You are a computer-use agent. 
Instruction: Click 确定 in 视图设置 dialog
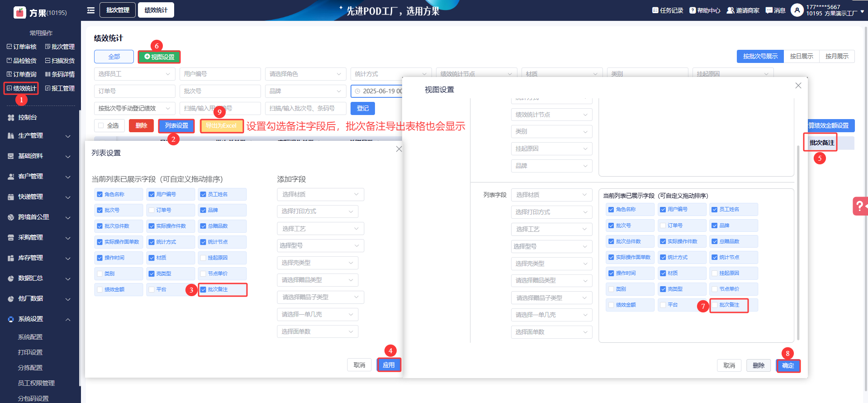pyautogui.click(x=788, y=365)
